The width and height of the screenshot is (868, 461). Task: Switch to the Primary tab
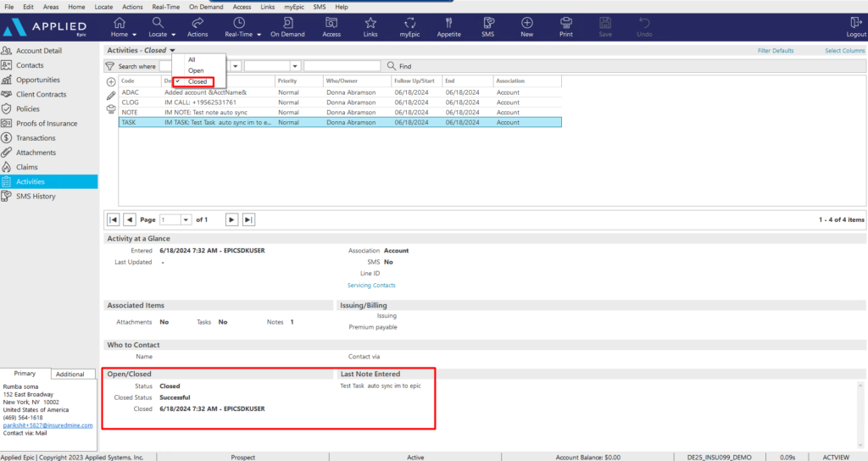coord(25,374)
